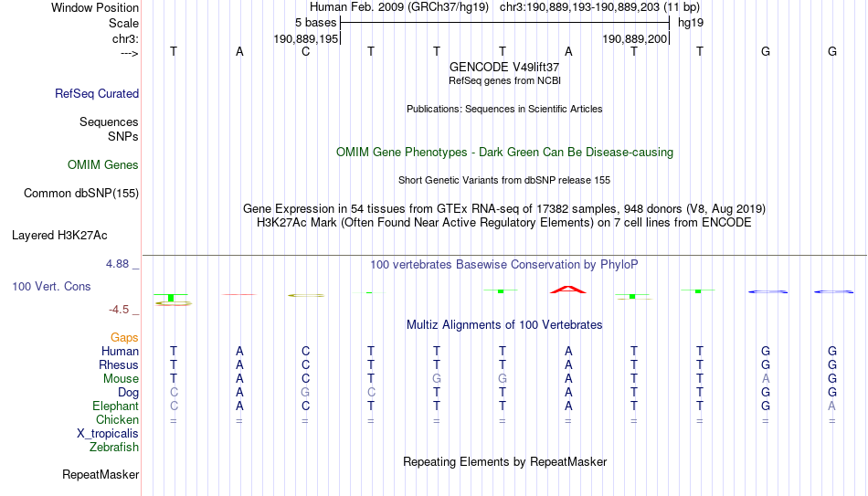This screenshot has height=496, width=868.
Task: Open the OMIM Genes track label
Action: pos(102,165)
